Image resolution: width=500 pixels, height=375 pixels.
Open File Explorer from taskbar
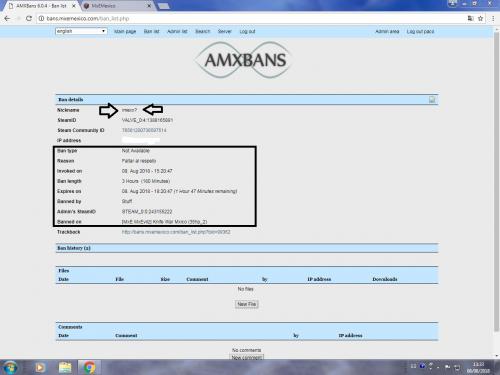[65, 367]
